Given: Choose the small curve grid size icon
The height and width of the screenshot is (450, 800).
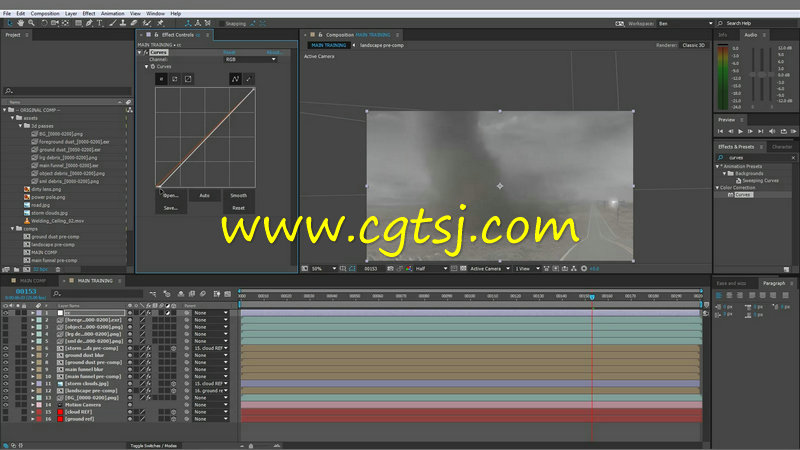Looking at the screenshot, I should point(161,79).
